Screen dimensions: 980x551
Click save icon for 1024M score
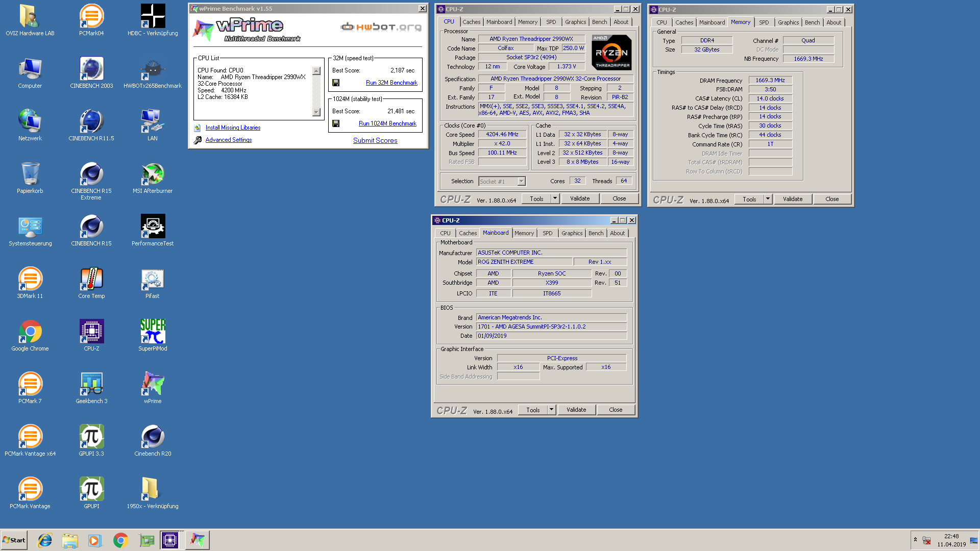336,123
